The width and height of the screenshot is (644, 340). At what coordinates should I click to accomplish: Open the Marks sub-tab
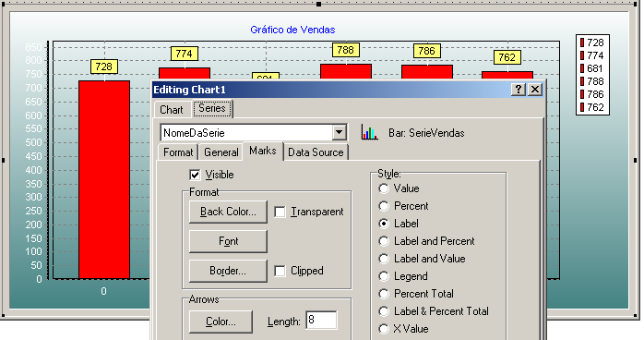coord(262,151)
